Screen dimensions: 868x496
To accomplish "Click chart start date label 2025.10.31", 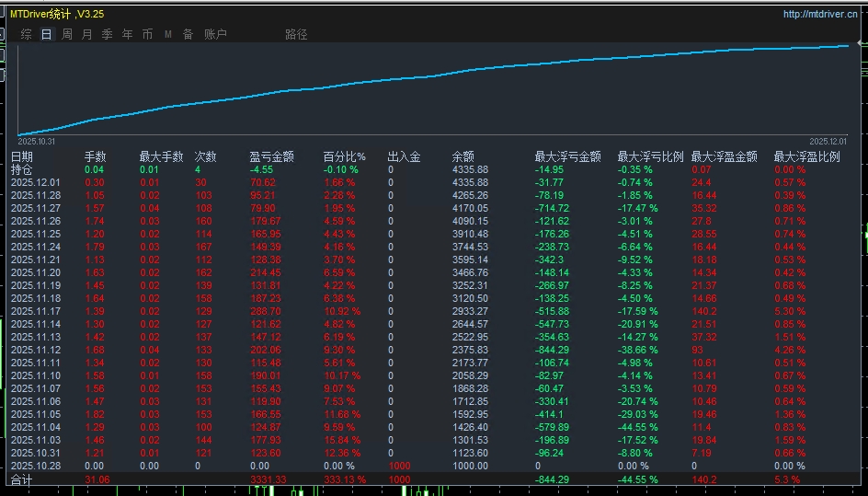I will pyautogui.click(x=36, y=142).
